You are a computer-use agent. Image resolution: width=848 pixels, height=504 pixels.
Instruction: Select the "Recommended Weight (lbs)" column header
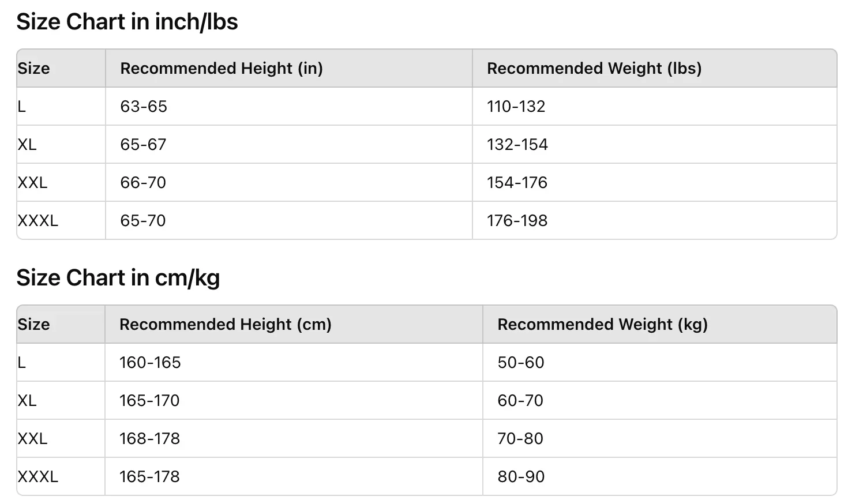[594, 69]
